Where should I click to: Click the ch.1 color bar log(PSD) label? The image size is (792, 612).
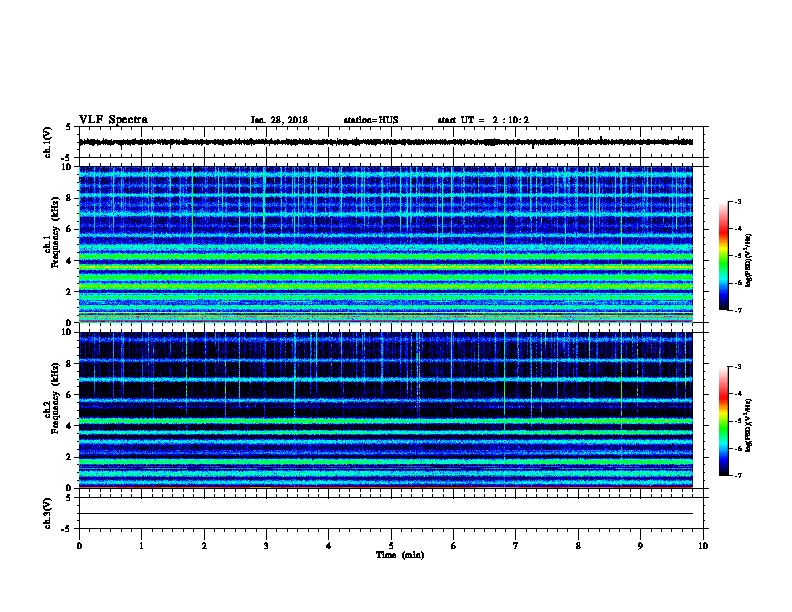pyautogui.click(x=748, y=261)
